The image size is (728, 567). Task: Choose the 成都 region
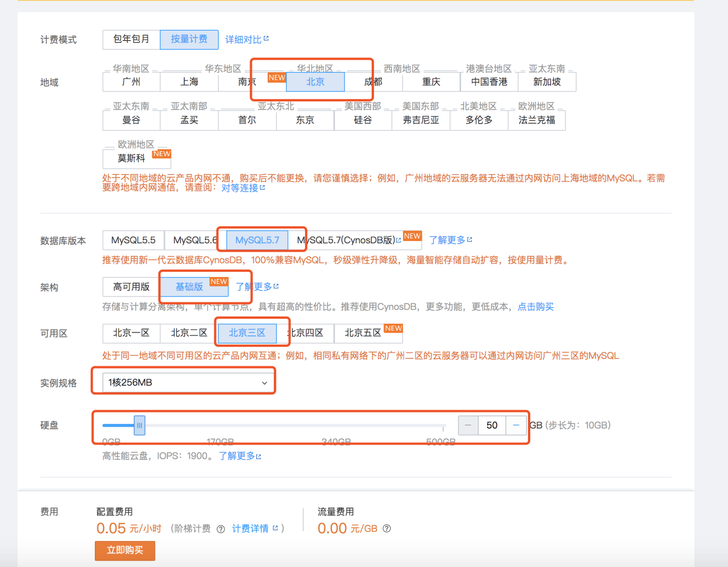click(373, 82)
